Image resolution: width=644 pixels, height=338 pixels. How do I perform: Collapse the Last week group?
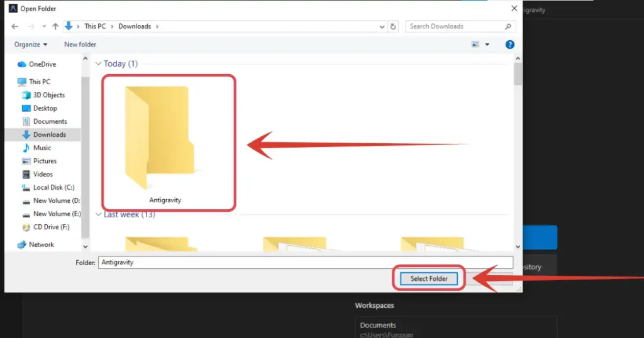pyautogui.click(x=99, y=214)
